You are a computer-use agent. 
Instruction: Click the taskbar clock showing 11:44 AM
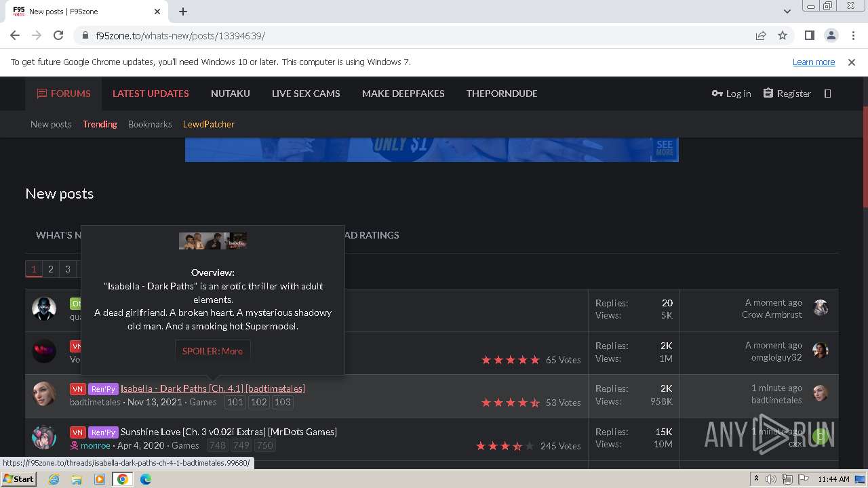coord(833,479)
